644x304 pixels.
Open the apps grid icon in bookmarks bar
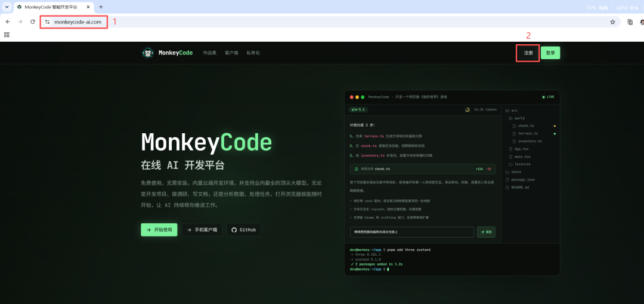pyautogui.click(x=7, y=35)
